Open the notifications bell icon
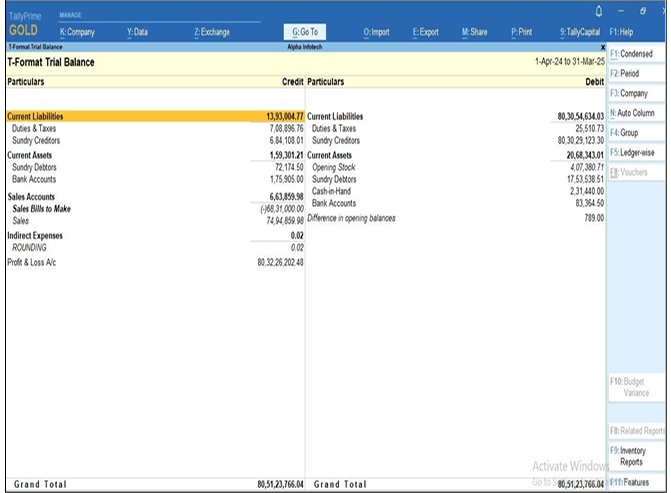671x493 pixels. click(x=599, y=12)
